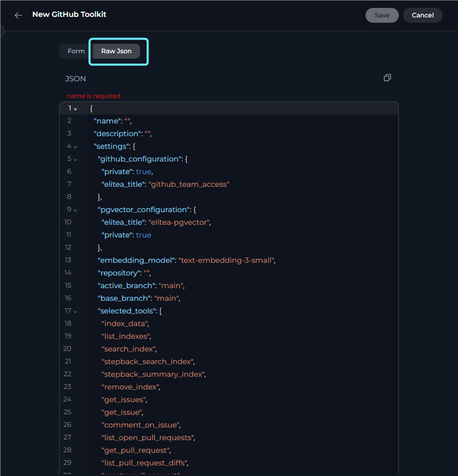
Task: Click the "text-embedding-3-small" value
Action: click(x=226, y=260)
